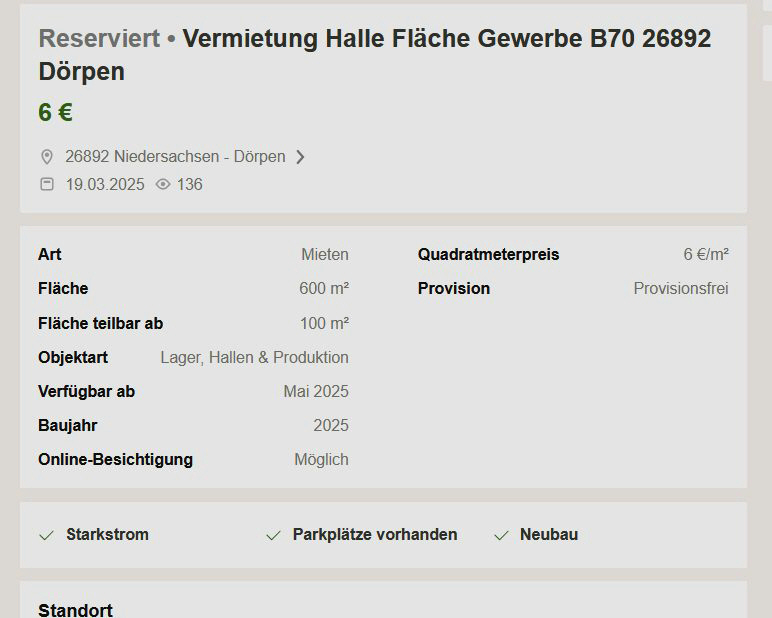772x618 pixels.
Task: Click the Neubau checkmark icon
Action: tap(501, 535)
